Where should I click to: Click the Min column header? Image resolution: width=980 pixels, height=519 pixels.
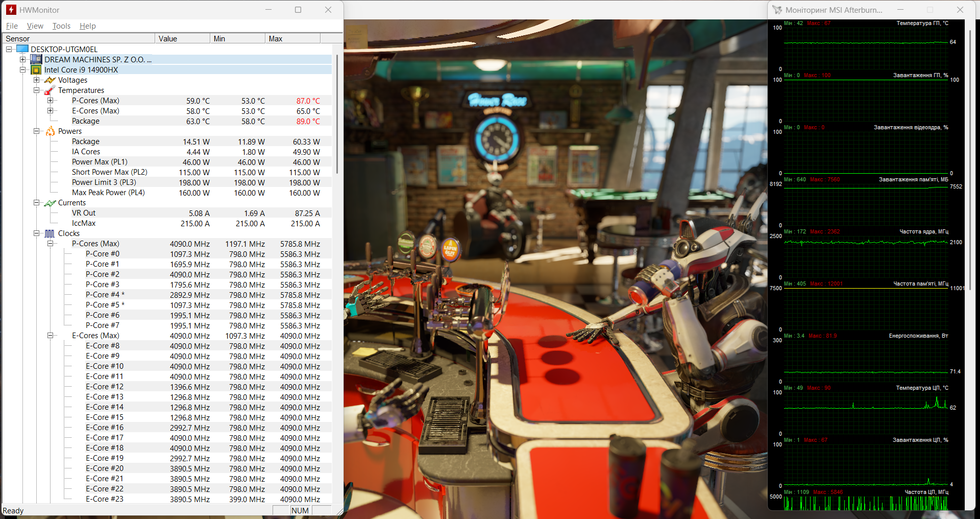237,38
